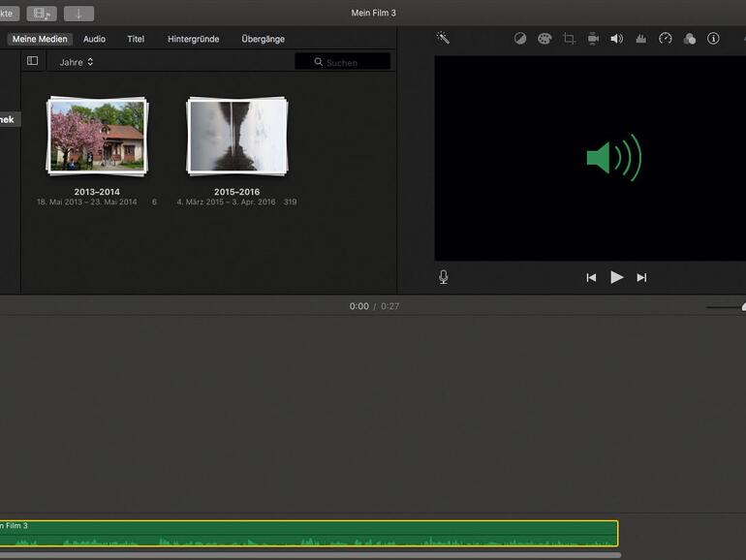This screenshot has height=560, width=746.
Task: Click the Suchen search field
Action: [343, 62]
